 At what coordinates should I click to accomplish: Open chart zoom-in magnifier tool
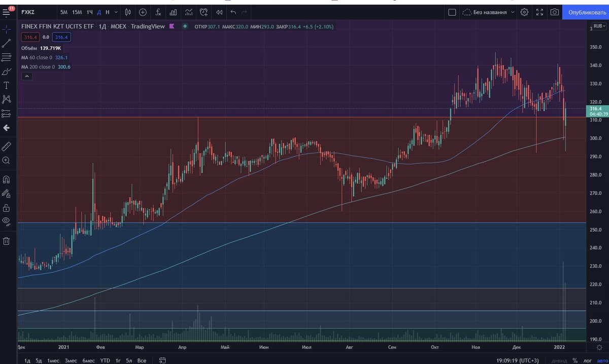coord(7,161)
